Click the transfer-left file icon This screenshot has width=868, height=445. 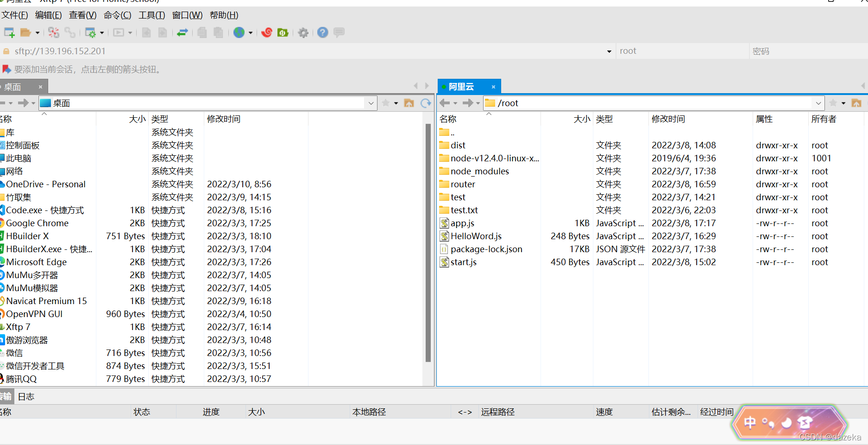coord(146,32)
